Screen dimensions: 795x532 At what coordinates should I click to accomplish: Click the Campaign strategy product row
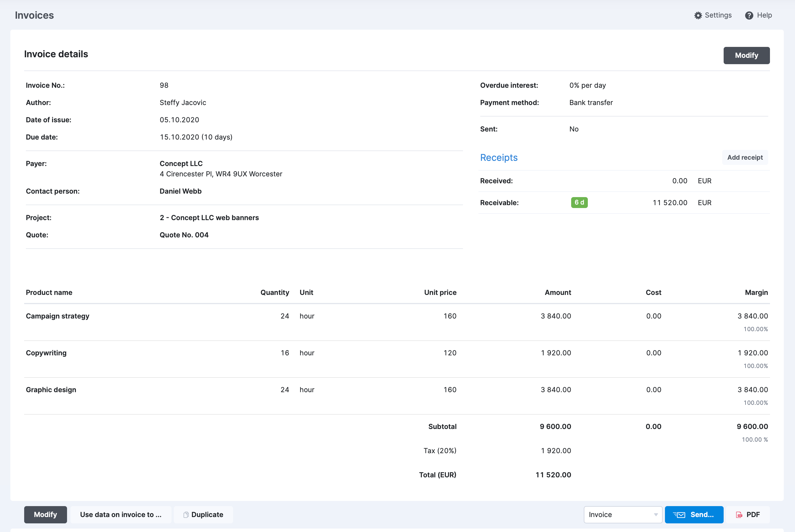click(x=397, y=322)
